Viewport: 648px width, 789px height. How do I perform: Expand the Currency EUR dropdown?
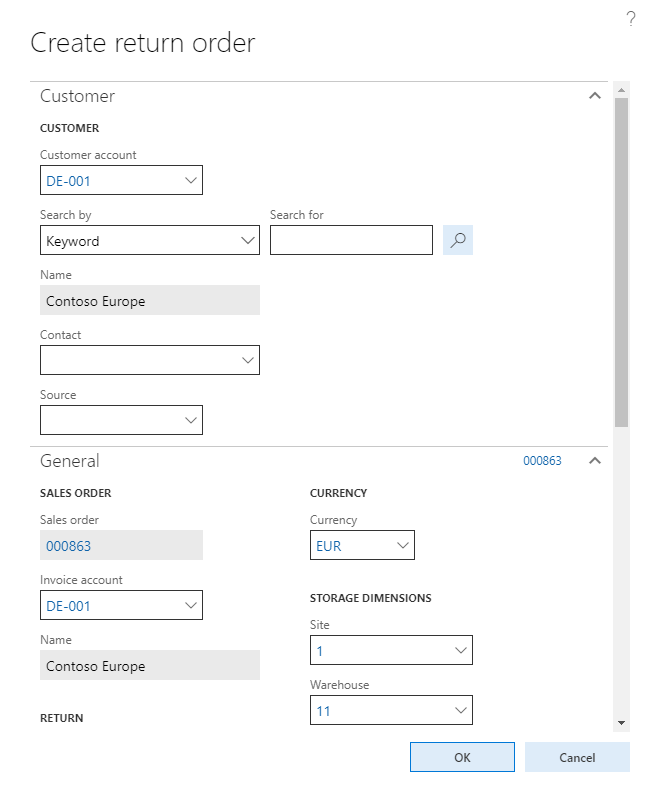pos(403,545)
